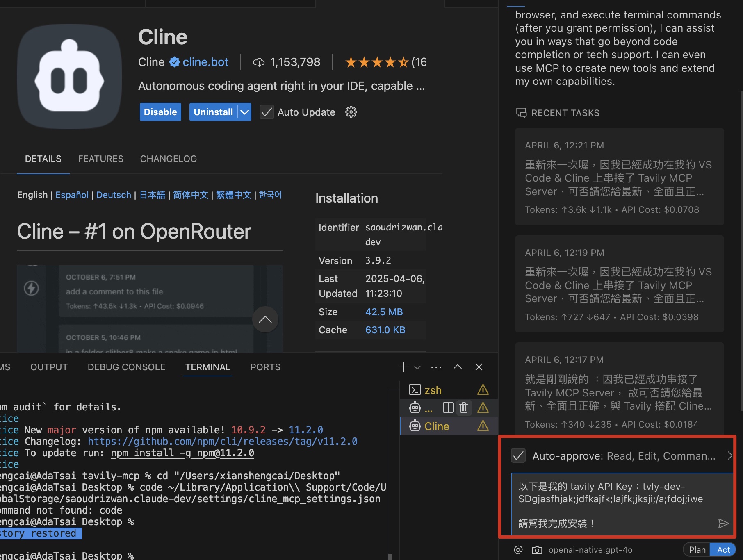Open the npm changelog GitHub URL in terminal
The image size is (743, 560).
pyautogui.click(x=223, y=442)
